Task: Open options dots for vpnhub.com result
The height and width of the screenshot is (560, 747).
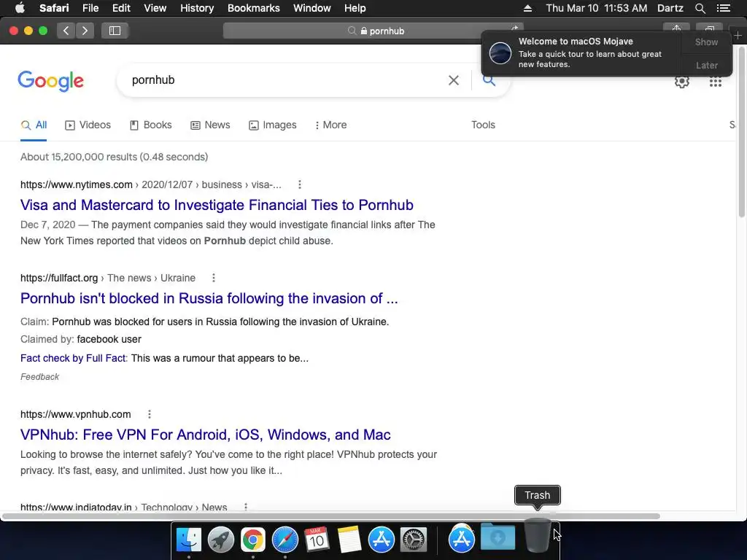Action: coord(149,414)
